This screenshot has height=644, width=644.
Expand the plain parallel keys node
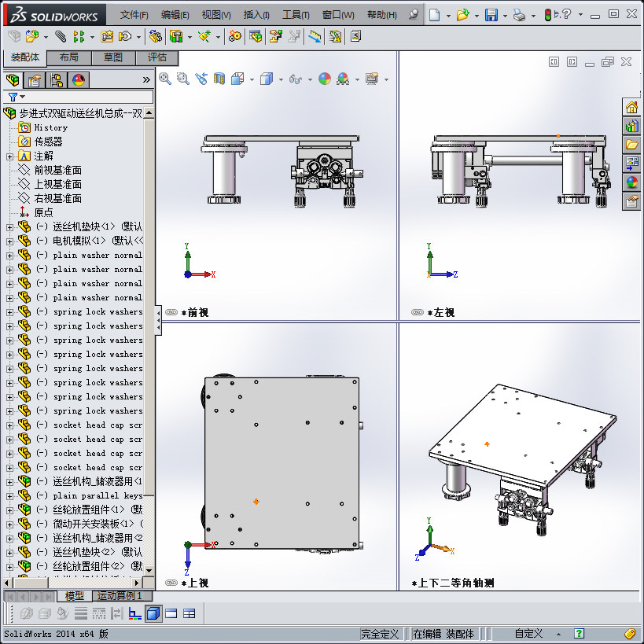(10, 496)
